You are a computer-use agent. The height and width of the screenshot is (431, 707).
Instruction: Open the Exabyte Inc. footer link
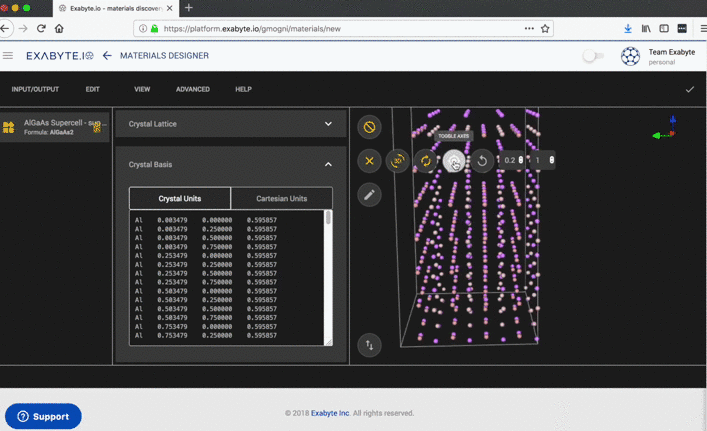[329, 413]
